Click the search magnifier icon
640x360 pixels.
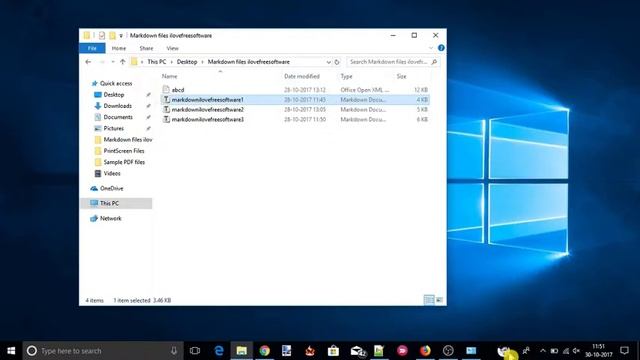click(x=434, y=62)
